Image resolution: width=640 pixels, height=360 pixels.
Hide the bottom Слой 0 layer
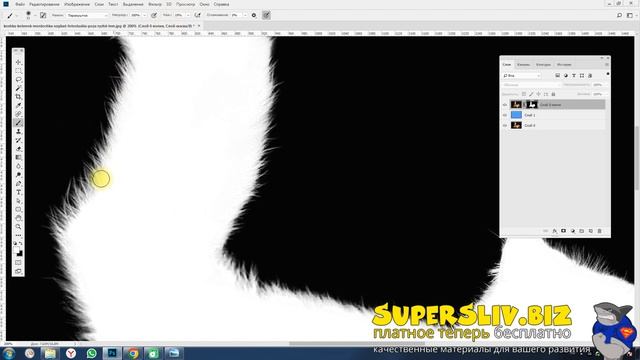pyautogui.click(x=505, y=125)
